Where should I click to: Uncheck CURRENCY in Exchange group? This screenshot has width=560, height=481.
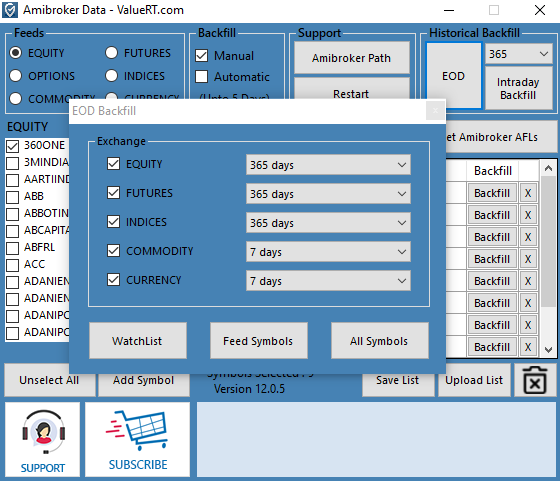114,279
